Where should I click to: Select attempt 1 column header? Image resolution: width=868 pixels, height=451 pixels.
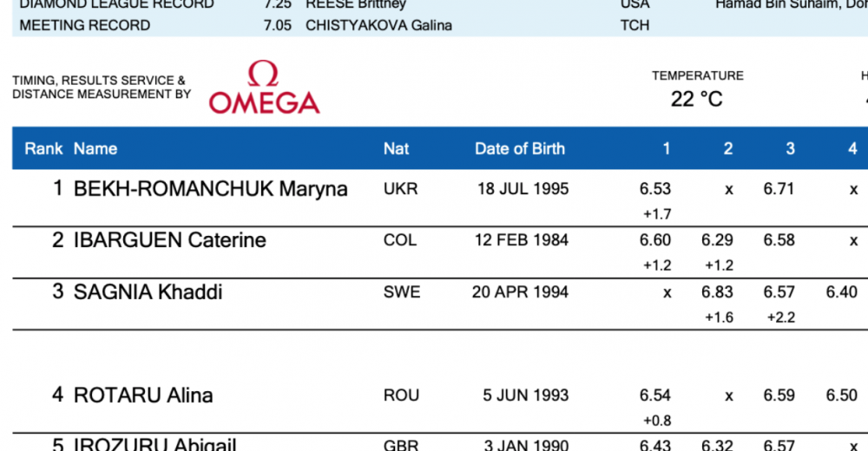click(x=667, y=148)
